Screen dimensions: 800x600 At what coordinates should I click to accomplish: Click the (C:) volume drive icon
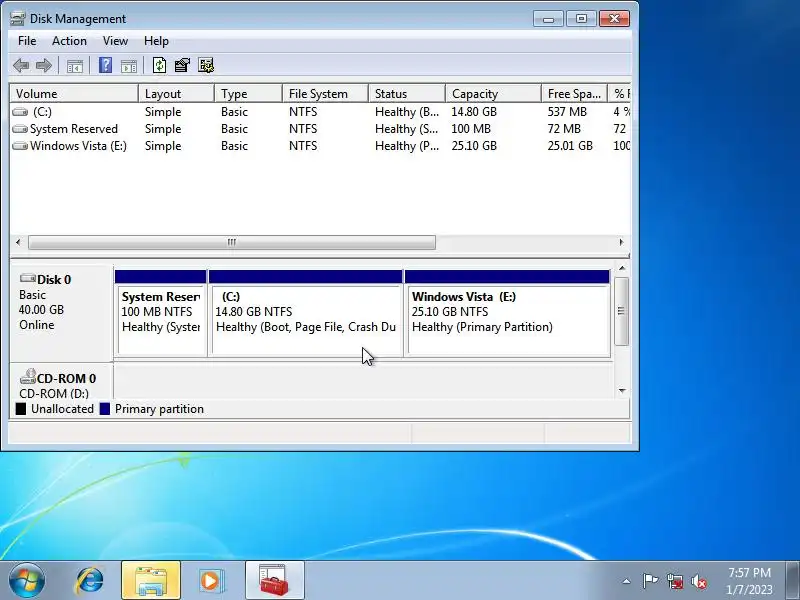click(x=20, y=112)
